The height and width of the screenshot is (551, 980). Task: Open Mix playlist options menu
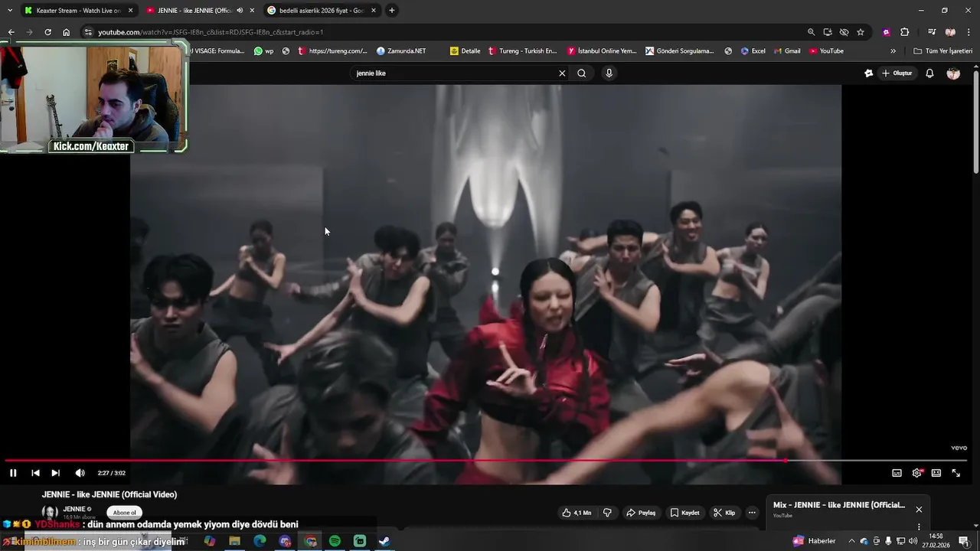coord(919,527)
